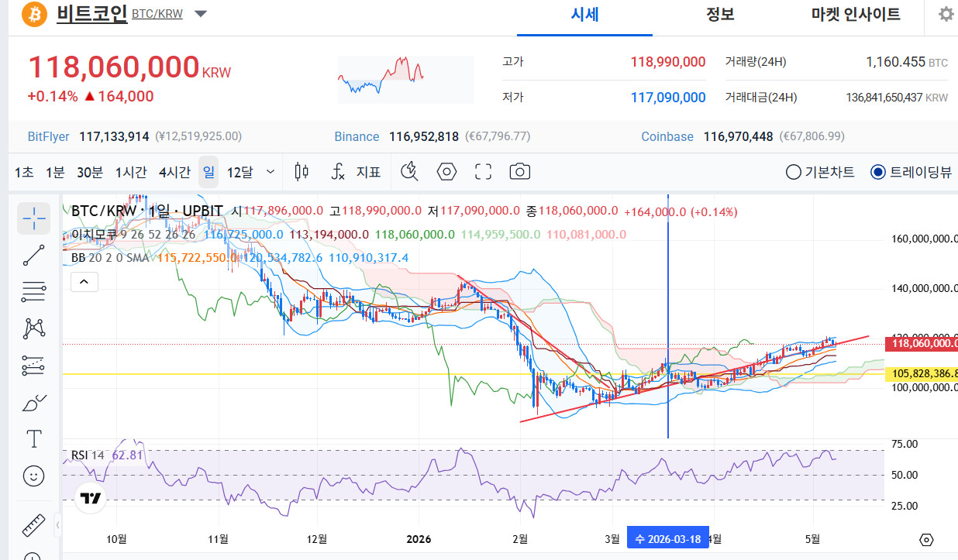Collapse the indicator legend chevron
Screen dimensions: 958x560
tap(84, 283)
